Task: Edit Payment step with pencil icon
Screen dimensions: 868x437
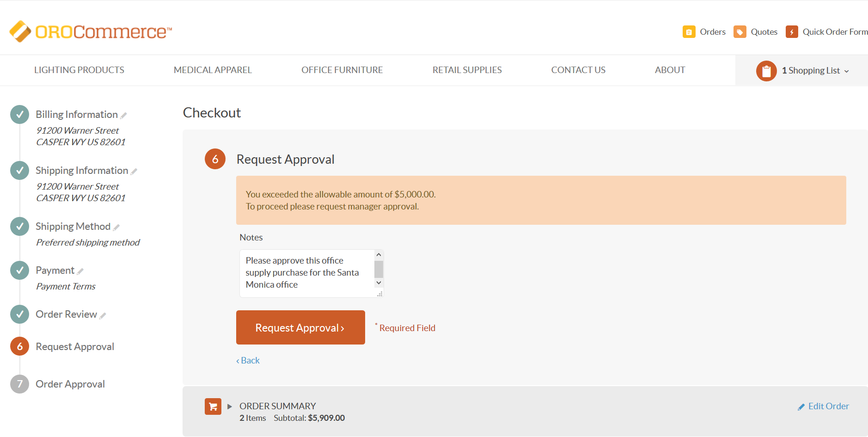Action: coord(80,271)
